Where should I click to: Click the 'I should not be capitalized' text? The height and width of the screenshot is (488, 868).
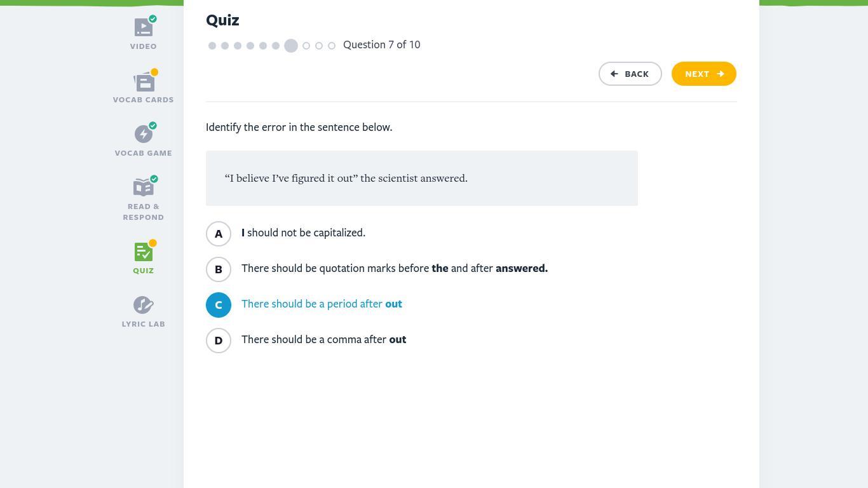(x=303, y=233)
